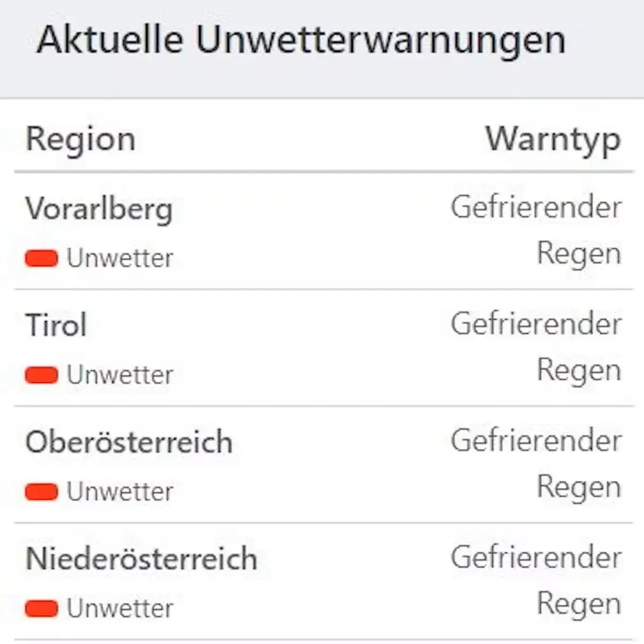The height and width of the screenshot is (644, 644).
Task: Click the Region column header
Action: point(81,140)
